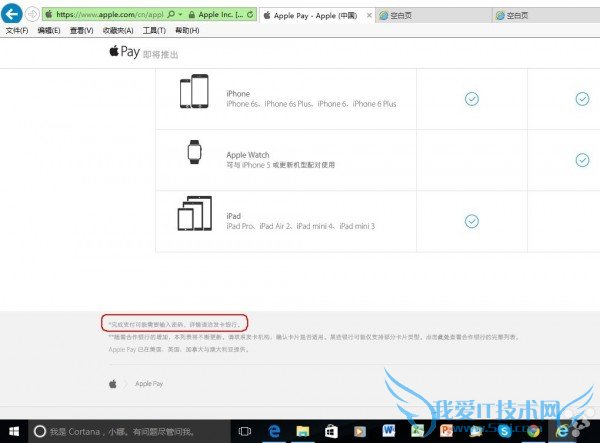Click the iPad devices icon
Viewport: 600px width, 443px height.
click(194, 213)
